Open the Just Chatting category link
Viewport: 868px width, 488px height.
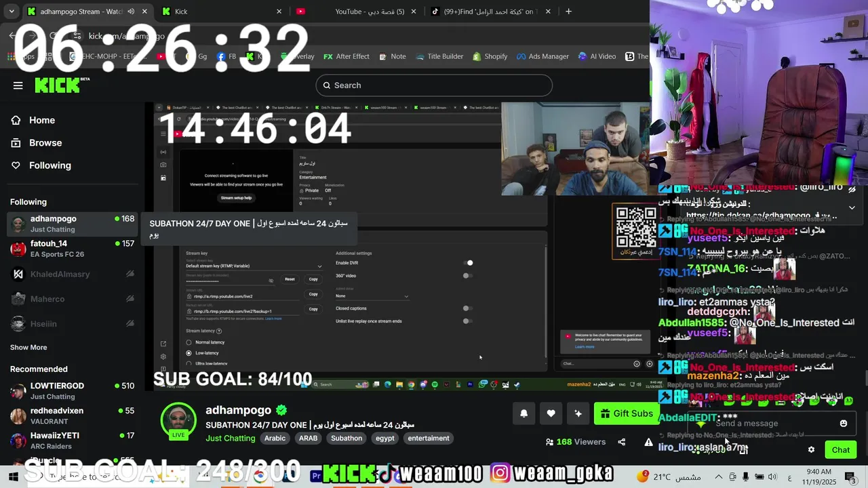click(231, 439)
